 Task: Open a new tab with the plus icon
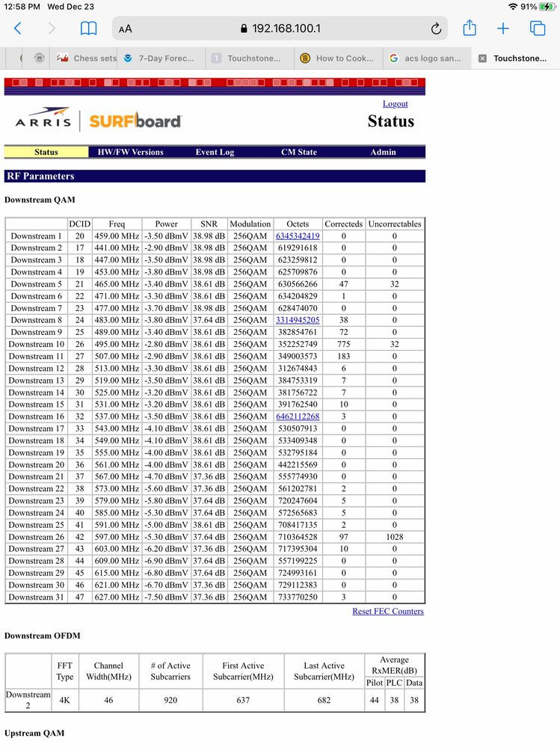[503, 28]
